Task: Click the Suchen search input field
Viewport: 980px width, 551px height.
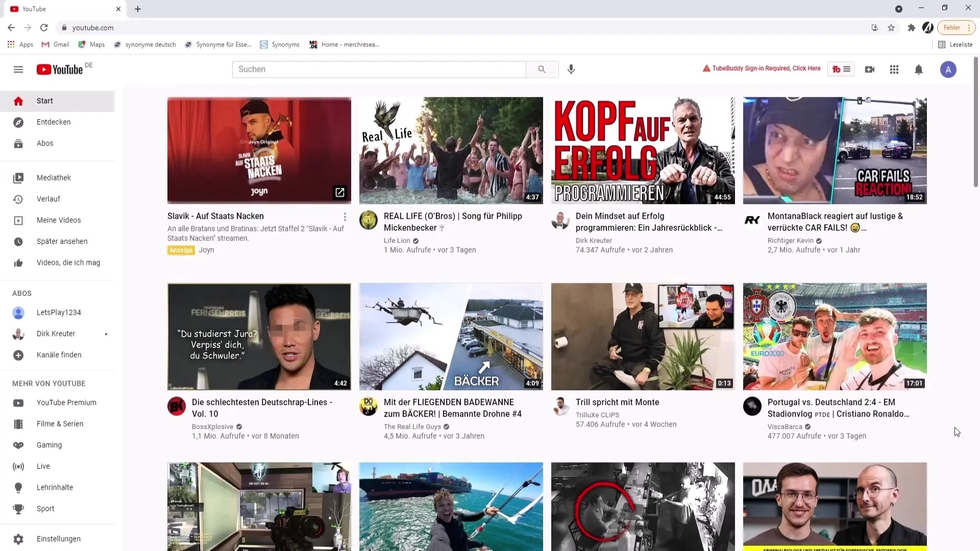Action: pos(379,69)
